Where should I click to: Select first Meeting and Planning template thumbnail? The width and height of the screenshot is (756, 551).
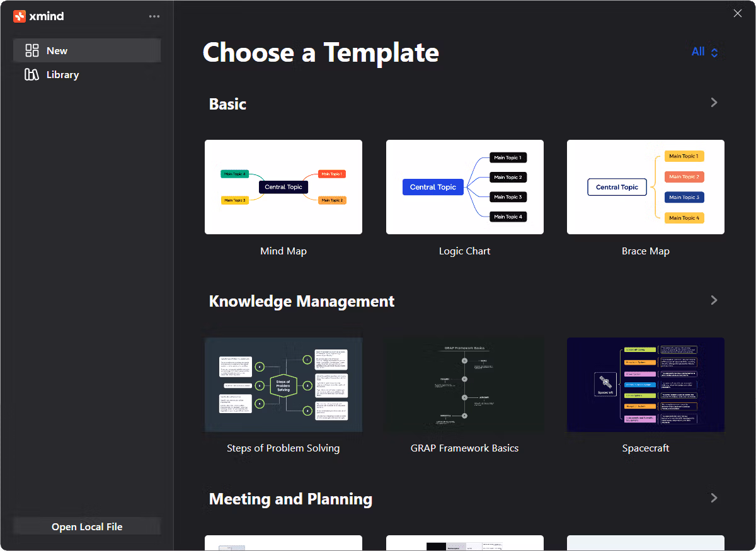coord(283,543)
